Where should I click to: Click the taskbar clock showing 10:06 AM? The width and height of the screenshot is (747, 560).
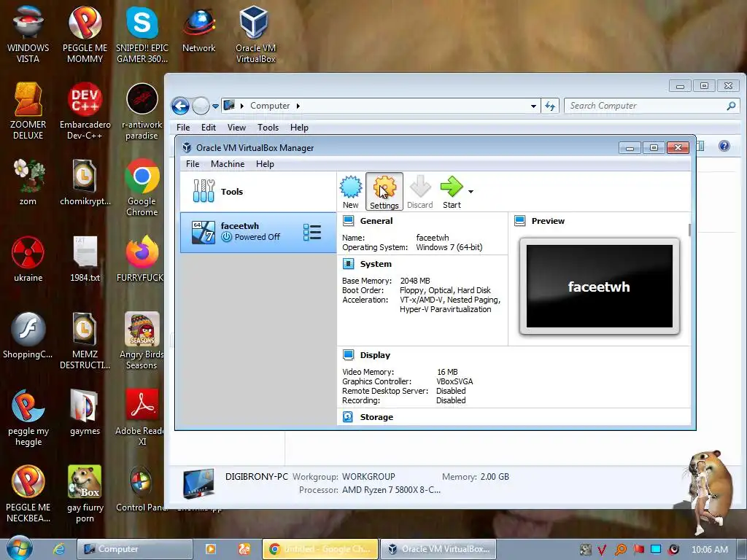pyautogui.click(x=709, y=550)
